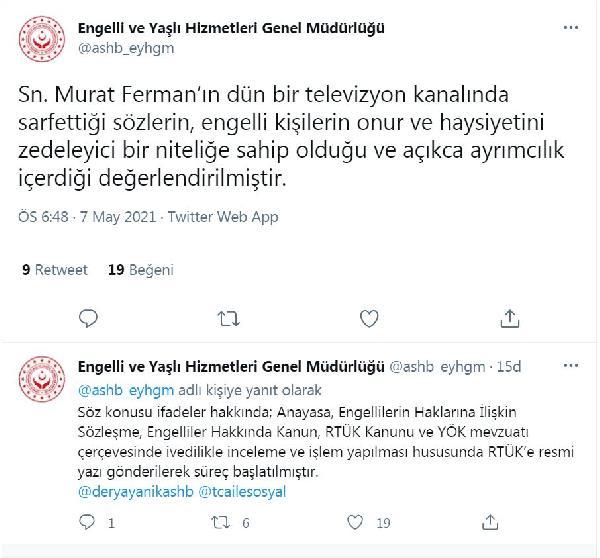Screen dimensions: 600x558
Task: Open the profile picture on the main tweet
Action: tap(42, 39)
